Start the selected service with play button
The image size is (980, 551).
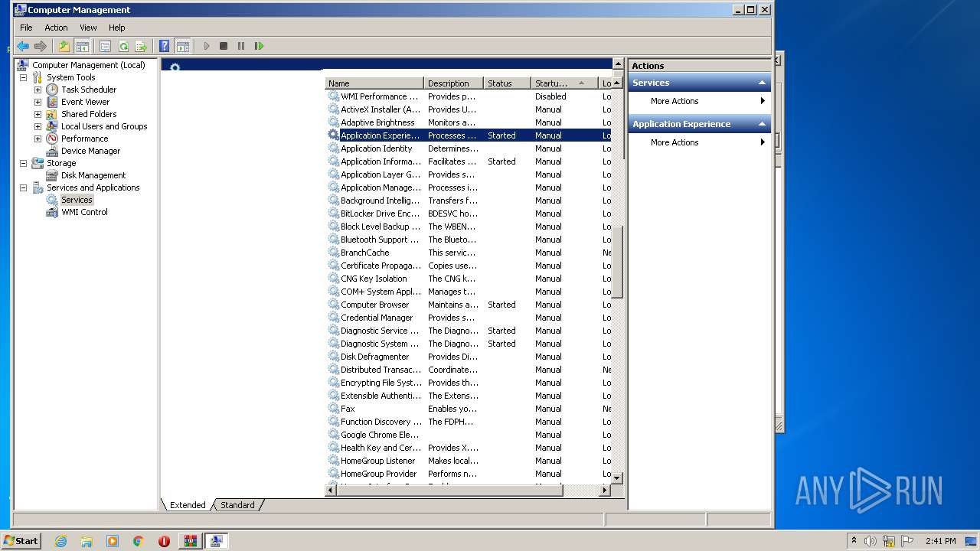tap(206, 46)
